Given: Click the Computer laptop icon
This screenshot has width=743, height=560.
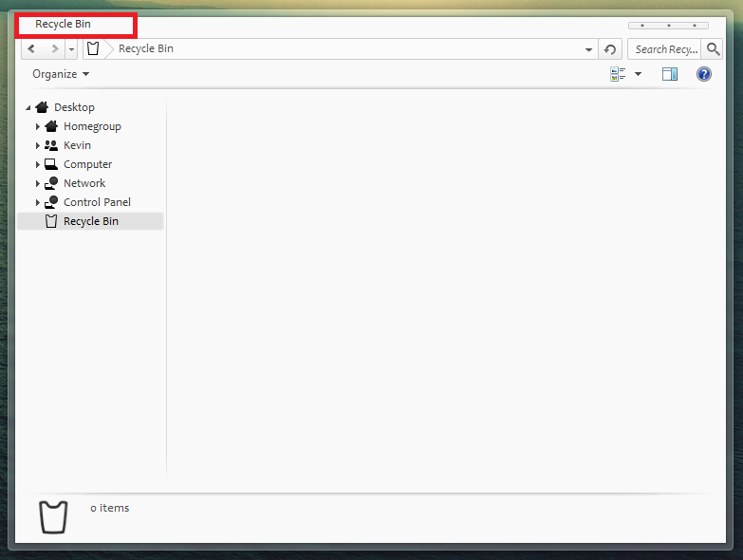Looking at the screenshot, I should (51, 164).
